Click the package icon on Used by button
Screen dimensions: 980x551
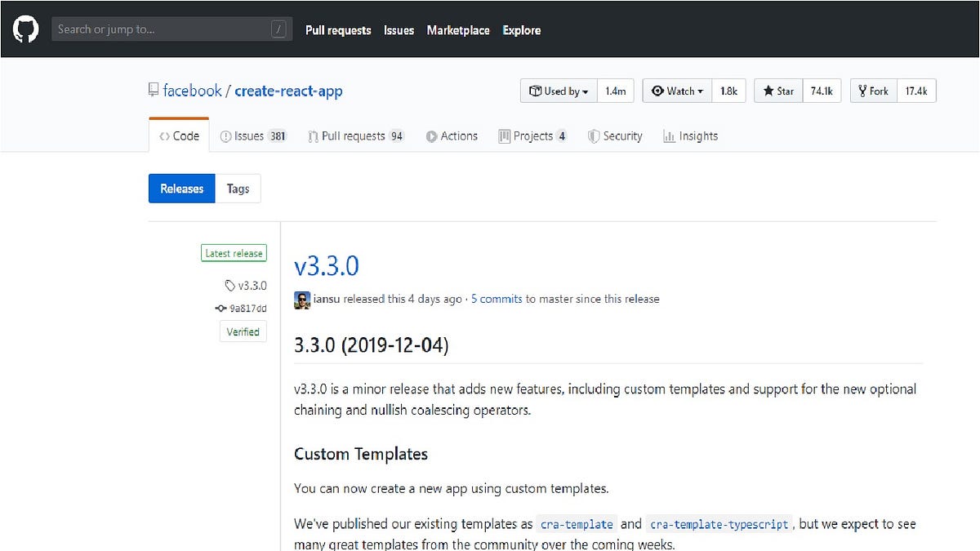pos(535,91)
